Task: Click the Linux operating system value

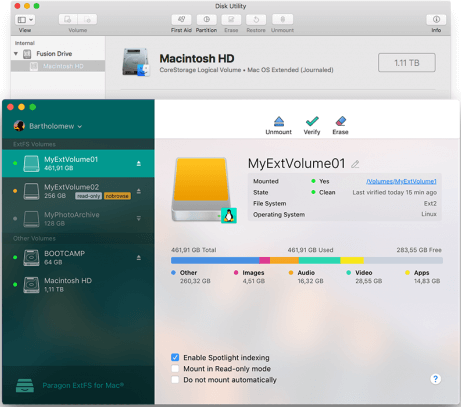Action: pyautogui.click(x=429, y=214)
